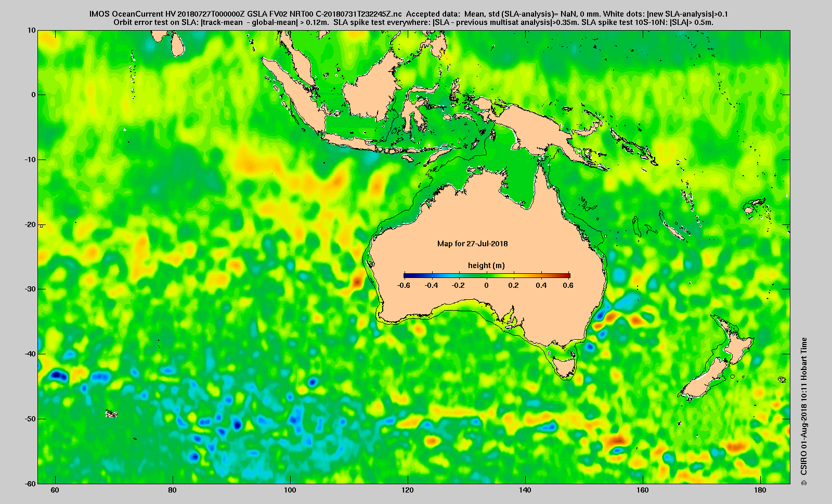
Task: Click the top title line starting 'IMOS OceanCurrent'
Action: [x=408, y=14]
